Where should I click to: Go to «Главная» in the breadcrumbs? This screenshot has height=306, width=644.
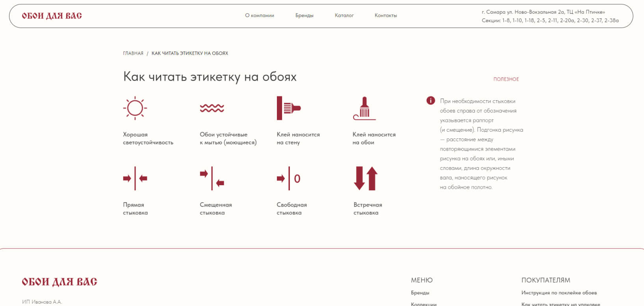point(133,53)
